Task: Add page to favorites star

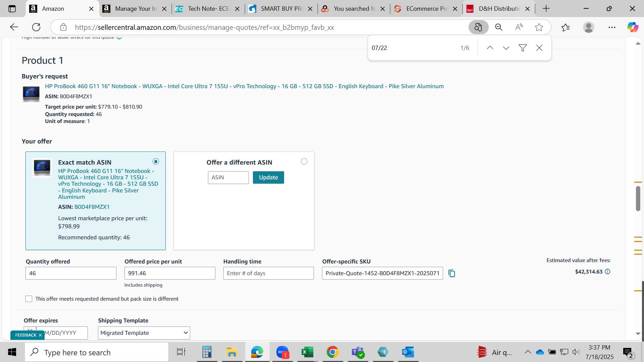Action: tap(539, 27)
